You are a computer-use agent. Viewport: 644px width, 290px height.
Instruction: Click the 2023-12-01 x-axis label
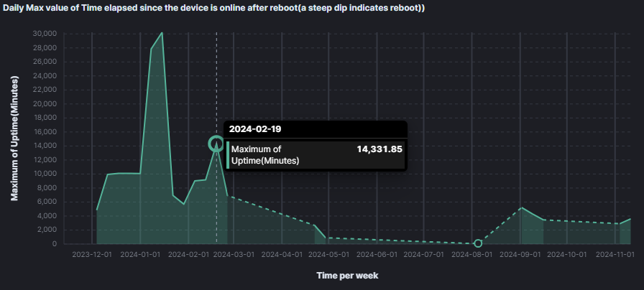[x=92, y=254]
